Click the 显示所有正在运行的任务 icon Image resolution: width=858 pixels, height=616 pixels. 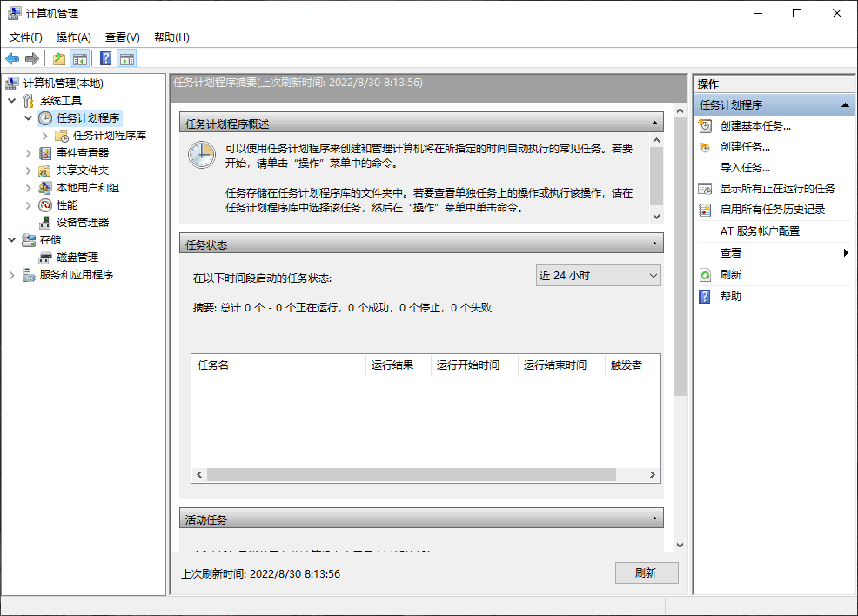click(x=706, y=189)
